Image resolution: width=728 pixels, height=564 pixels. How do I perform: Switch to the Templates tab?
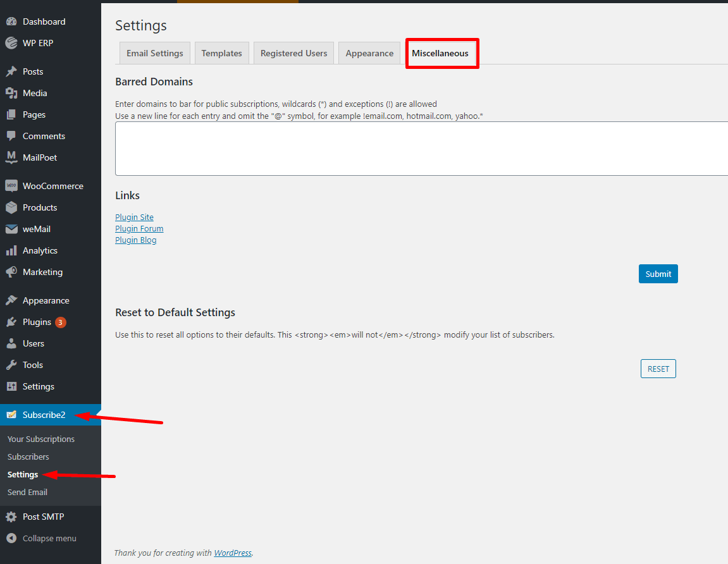click(x=221, y=53)
